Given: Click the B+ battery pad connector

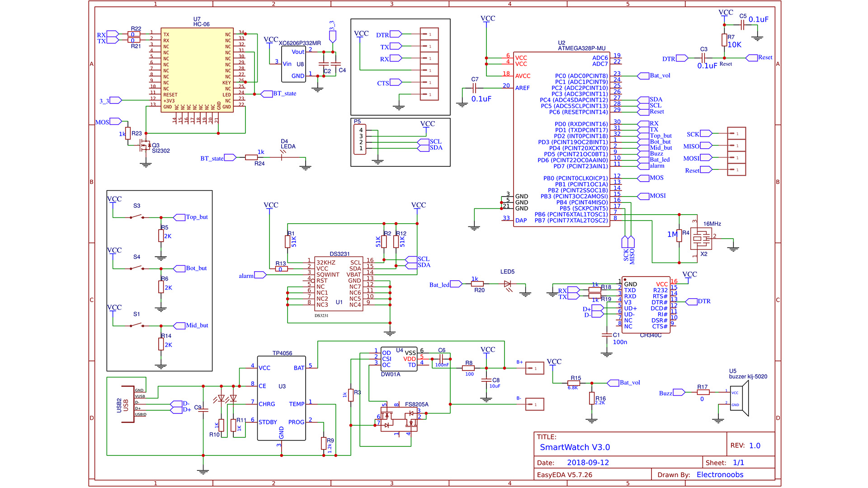Looking at the screenshot, I should [x=535, y=368].
